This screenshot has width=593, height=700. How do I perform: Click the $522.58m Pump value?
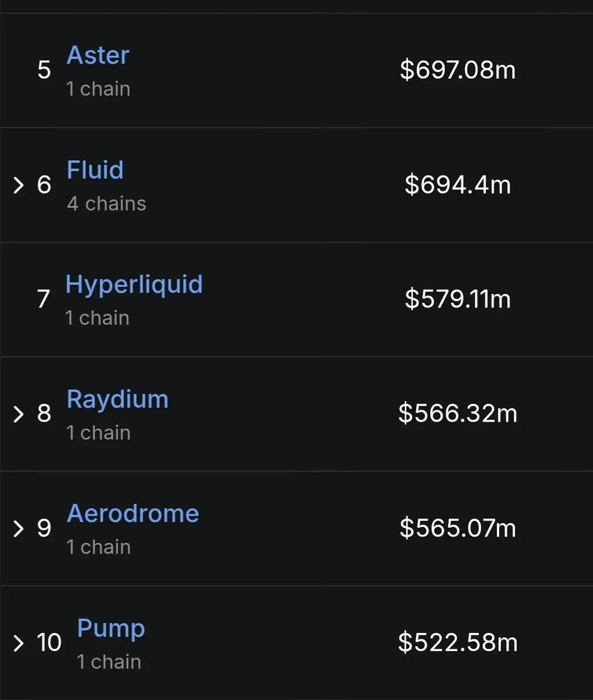458,642
